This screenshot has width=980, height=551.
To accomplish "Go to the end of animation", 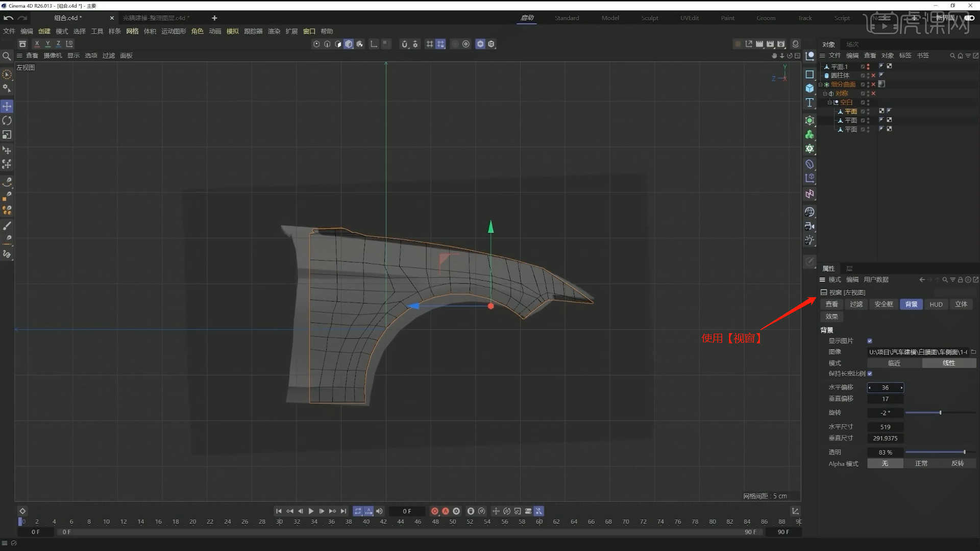I will click(344, 511).
